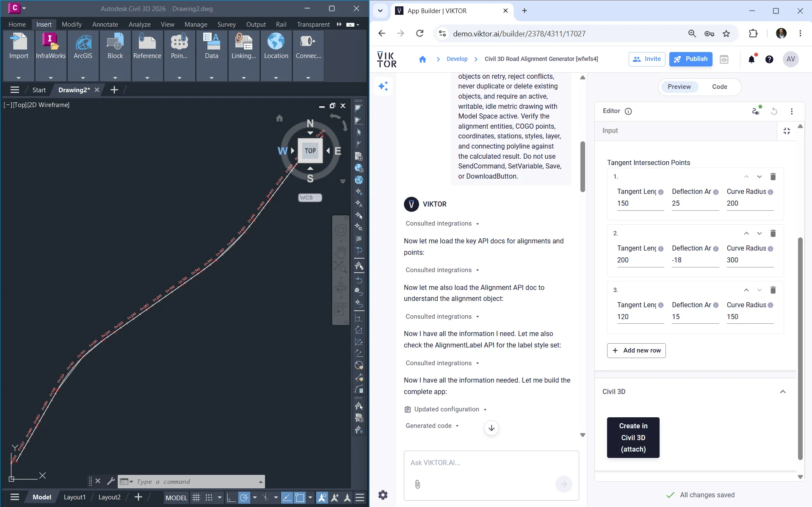The width and height of the screenshot is (812, 507).
Task: Open VIKTOR settings gear at bottom left
Action: click(383, 495)
